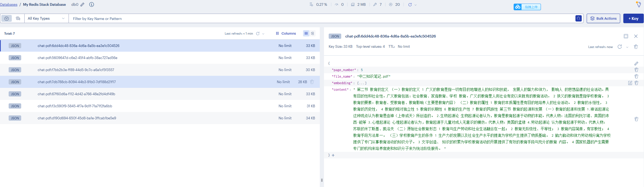This screenshot has width=644, height=187.
Task: Select key chat-pdf:7db788cb-8094-44b3-91b0-7df188d21f17
Action: tap(160, 82)
